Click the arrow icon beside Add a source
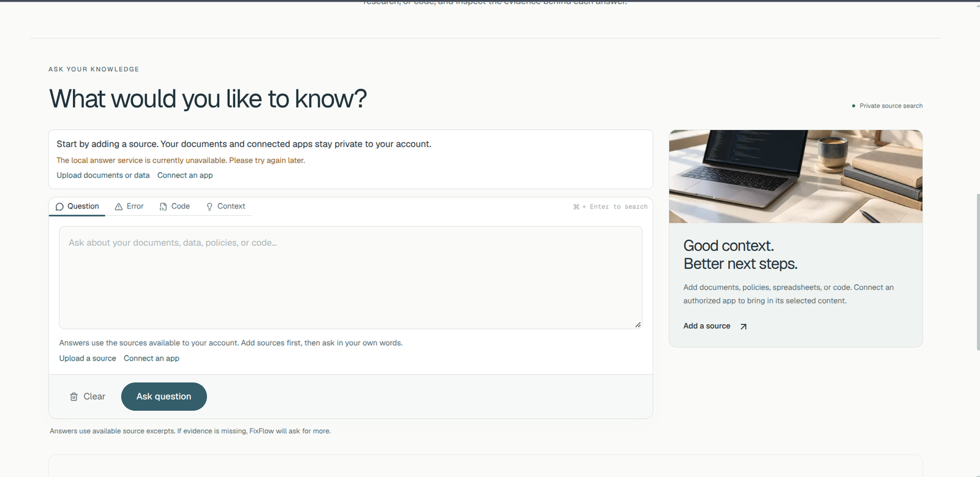This screenshot has height=477, width=980. (x=743, y=327)
